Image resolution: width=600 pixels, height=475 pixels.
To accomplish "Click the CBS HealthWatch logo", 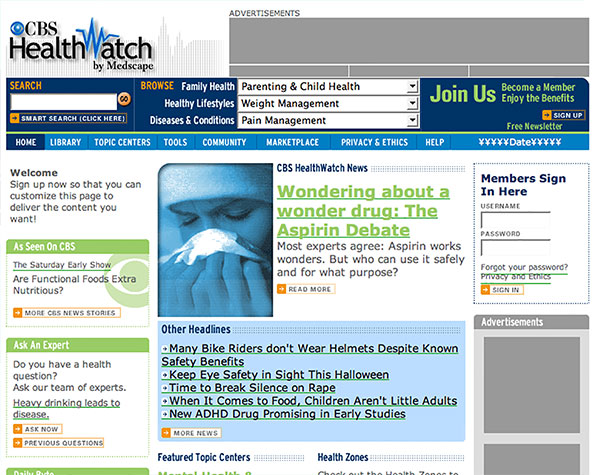I will point(82,45).
